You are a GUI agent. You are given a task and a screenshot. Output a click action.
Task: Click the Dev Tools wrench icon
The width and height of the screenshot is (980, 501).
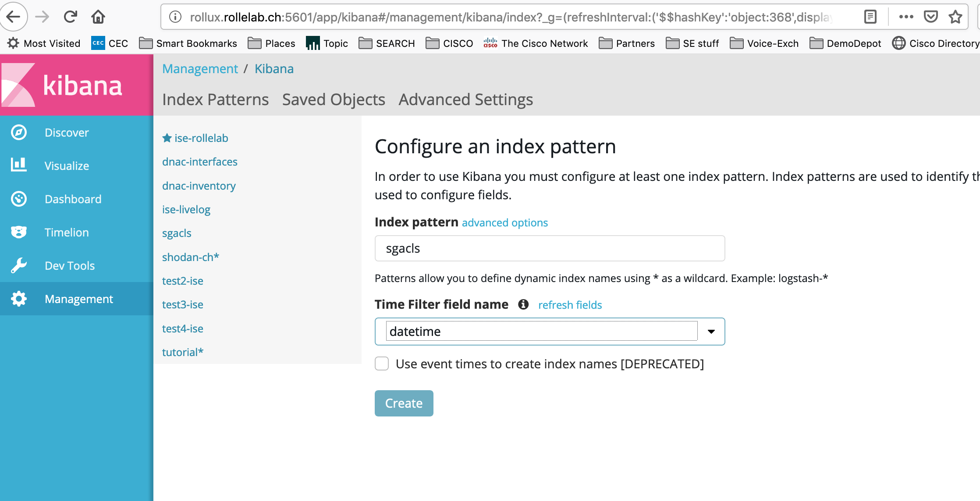[x=19, y=265]
